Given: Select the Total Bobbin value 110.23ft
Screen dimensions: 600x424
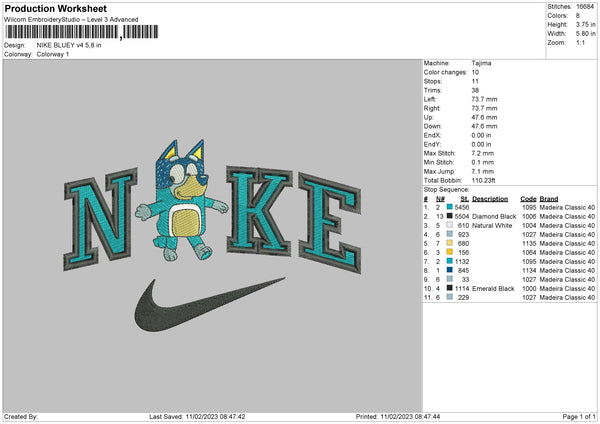Looking at the screenshot, I should [484, 181].
